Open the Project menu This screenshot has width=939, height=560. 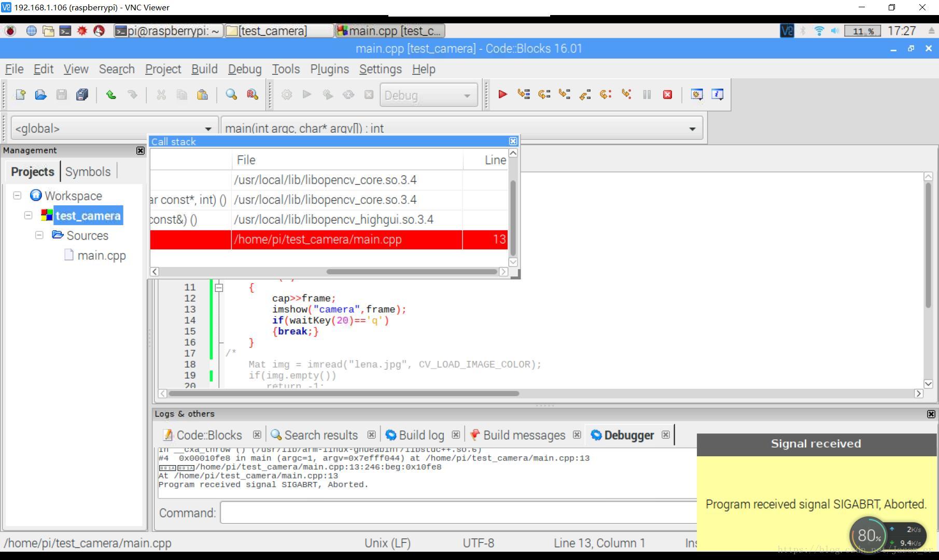163,69
